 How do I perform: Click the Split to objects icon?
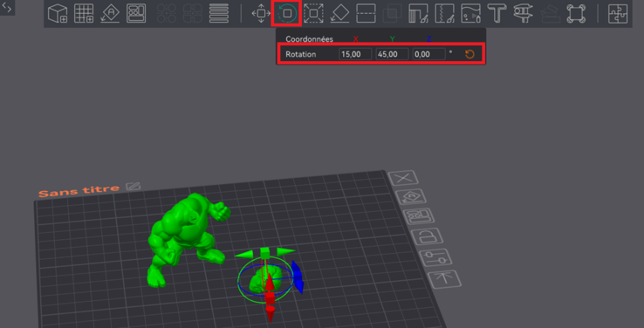167,14
